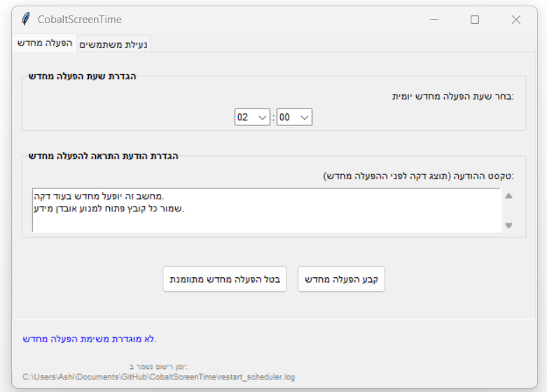Screen dimensions: 547x392
Task: Minimize the CobaltScreenTime window
Action: click(x=434, y=20)
